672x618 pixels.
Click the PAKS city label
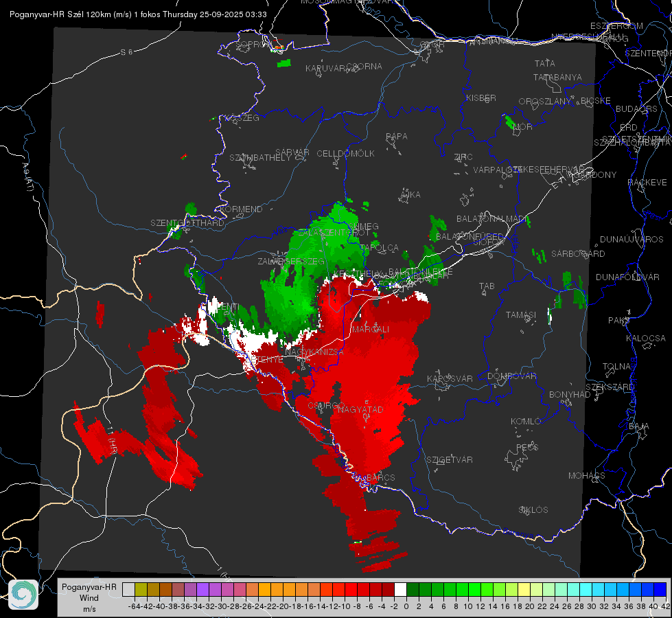click(x=618, y=321)
